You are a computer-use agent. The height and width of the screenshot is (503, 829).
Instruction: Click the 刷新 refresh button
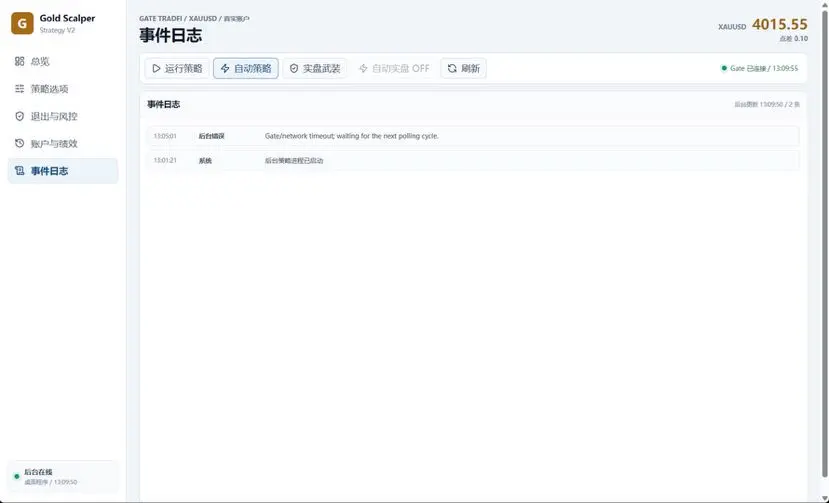464,68
